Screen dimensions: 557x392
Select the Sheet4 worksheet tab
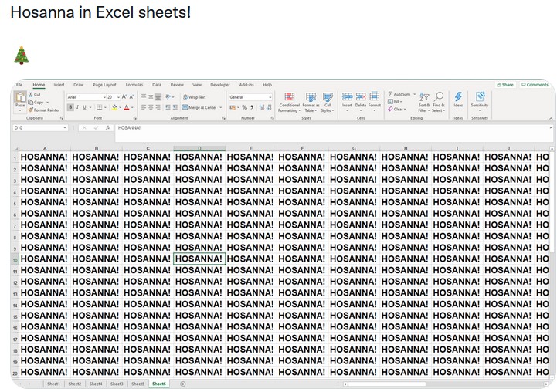[96, 384]
